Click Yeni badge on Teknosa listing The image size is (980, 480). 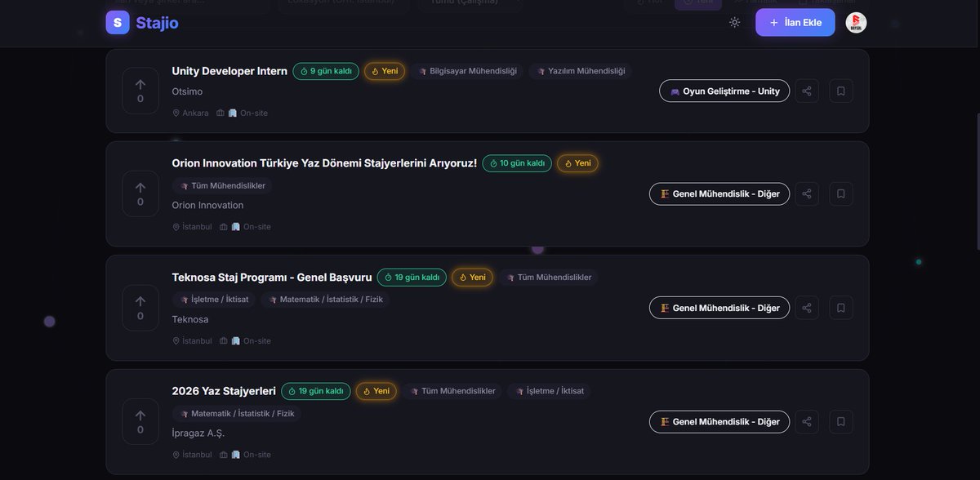pyautogui.click(x=472, y=278)
